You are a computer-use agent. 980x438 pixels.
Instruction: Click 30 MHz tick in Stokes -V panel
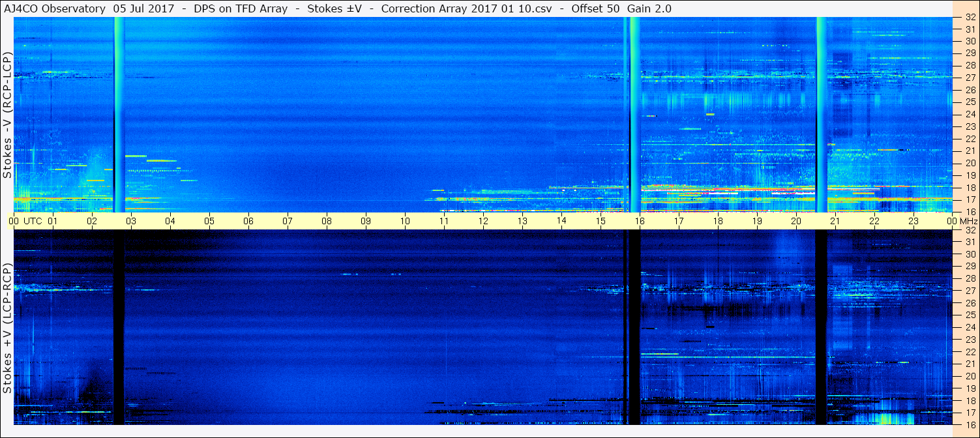point(970,42)
